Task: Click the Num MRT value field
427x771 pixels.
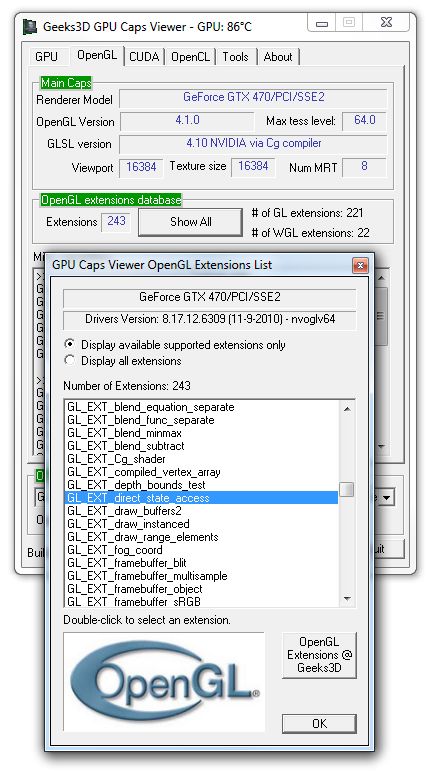Action: (x=364, y=167)
